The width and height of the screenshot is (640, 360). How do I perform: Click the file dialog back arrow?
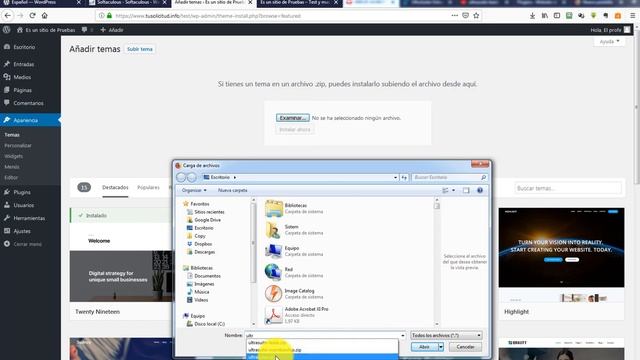181,178
